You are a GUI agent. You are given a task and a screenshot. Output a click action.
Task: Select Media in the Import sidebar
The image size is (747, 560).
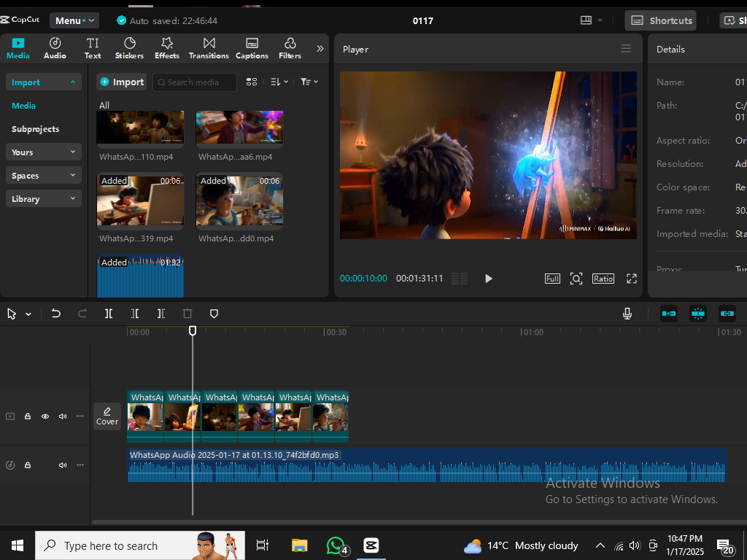[x=24, y=106]
